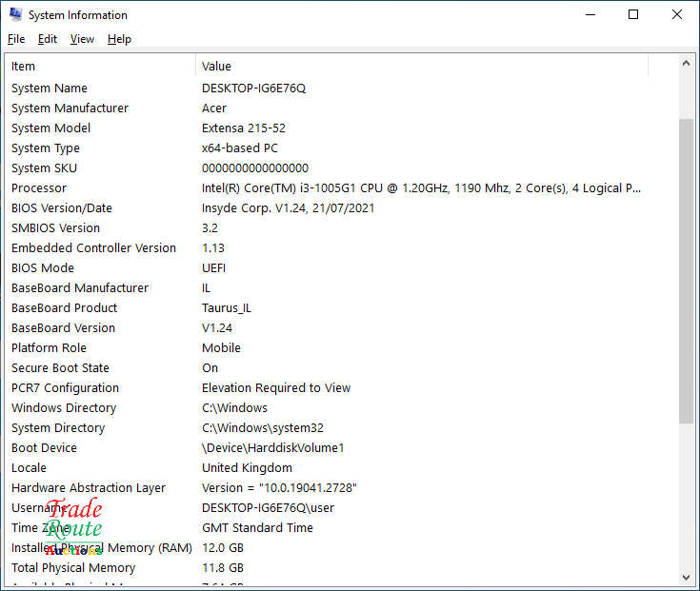Click the value C:\Windows\system32
Screen dimensions: 700x591
coord(263,427)
